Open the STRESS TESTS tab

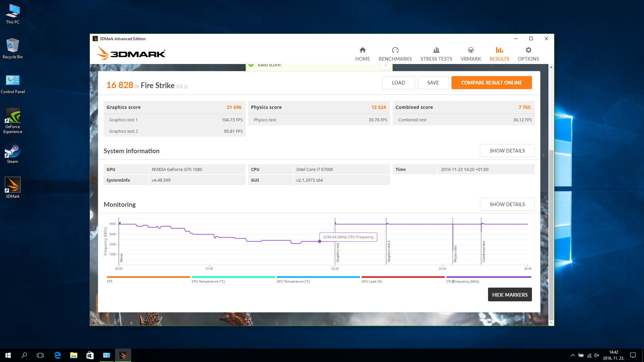[x=436, y=54]
